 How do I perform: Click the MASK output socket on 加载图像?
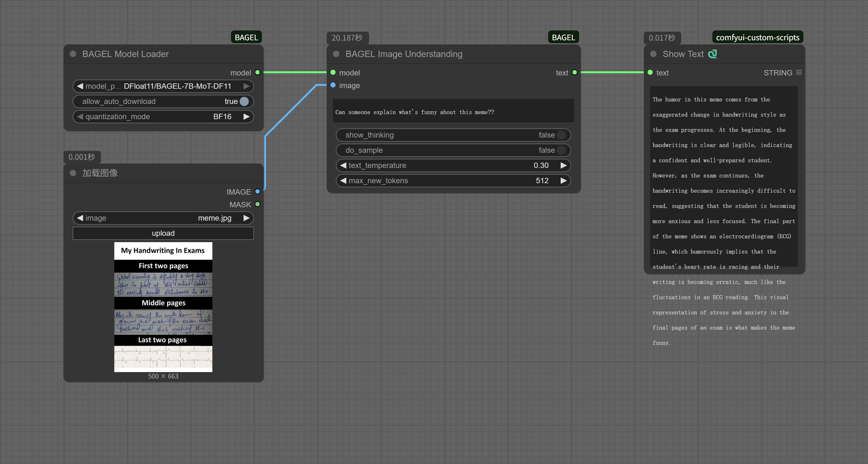[258, 204]
